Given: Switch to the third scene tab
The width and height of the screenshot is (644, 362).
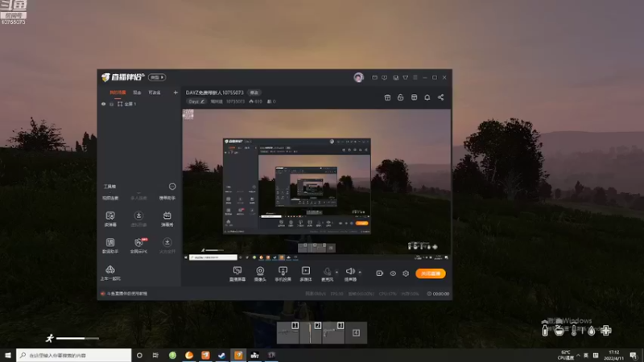Looking at the screenshot, I should (155, 93).
